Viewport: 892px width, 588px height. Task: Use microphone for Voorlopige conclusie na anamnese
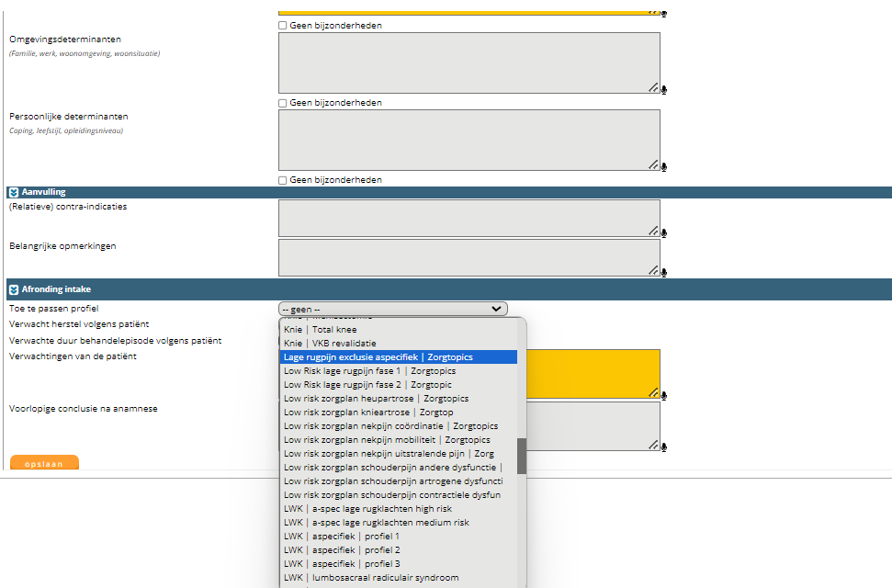(x=664, y=447)
